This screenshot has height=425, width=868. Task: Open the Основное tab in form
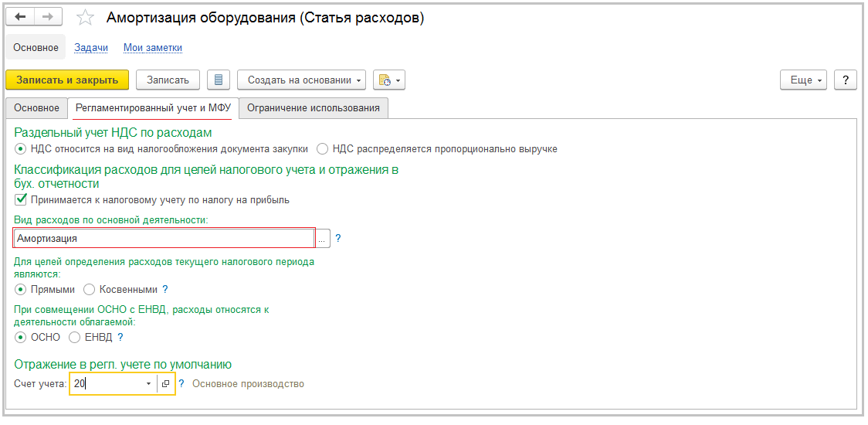36,108
